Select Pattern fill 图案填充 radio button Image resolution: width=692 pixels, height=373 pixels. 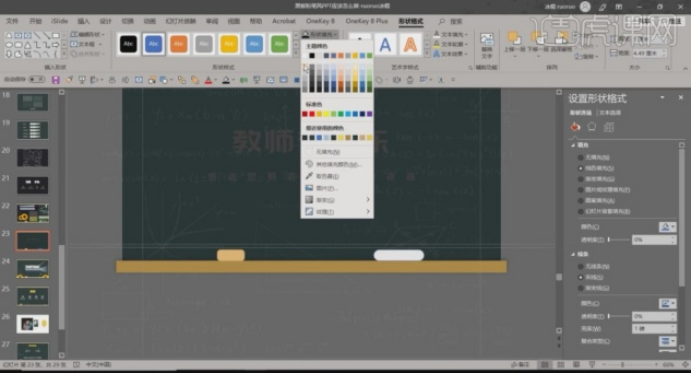[x=581, y=200]
